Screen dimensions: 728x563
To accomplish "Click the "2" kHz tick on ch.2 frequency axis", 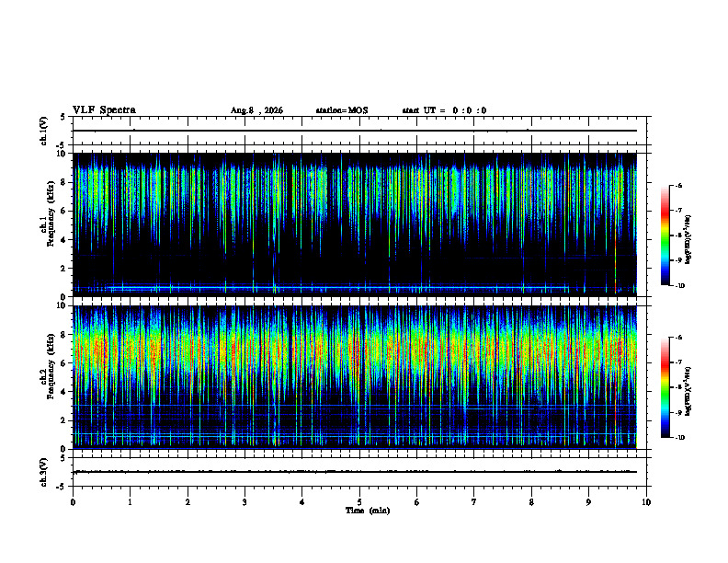I will (x=64, y=420).
